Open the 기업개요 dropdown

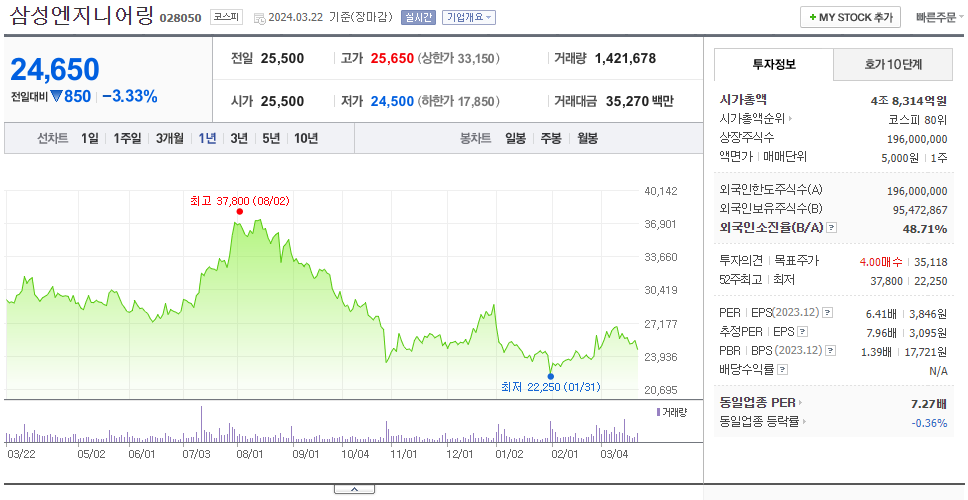pyautogui.click(x=469, y=17)
